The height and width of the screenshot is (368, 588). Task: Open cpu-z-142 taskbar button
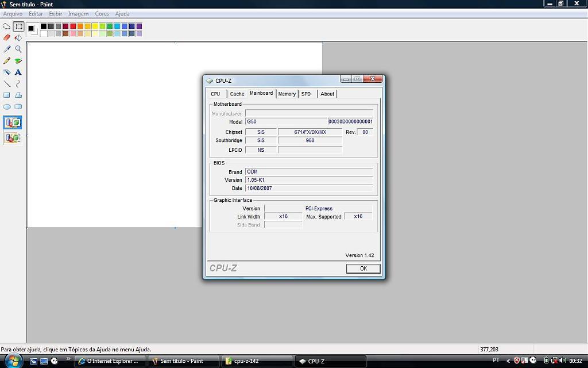click(257, 361)
